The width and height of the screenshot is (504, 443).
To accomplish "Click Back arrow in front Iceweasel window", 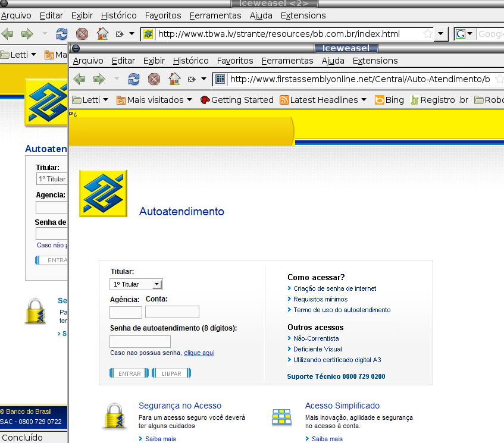I will click(x=79, y=79).
